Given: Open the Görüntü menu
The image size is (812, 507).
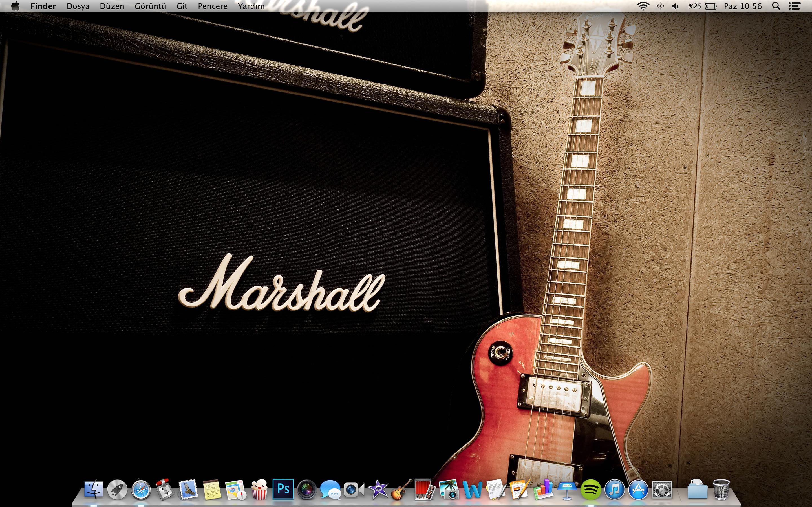Looking at the screenshot, I should pos(150,6).
